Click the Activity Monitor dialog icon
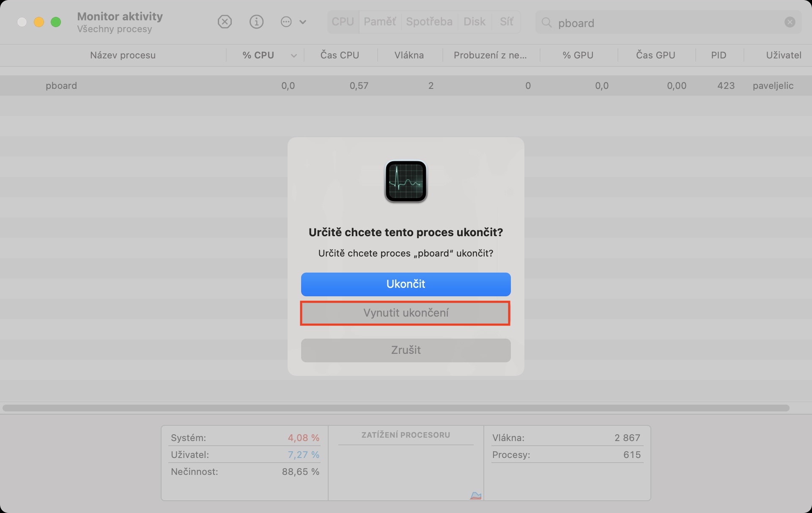This screenshot has height=513, width=812. [406, 181]
